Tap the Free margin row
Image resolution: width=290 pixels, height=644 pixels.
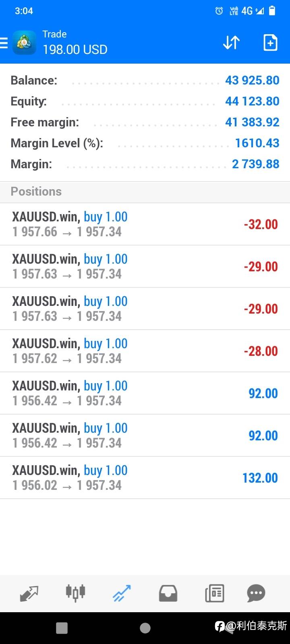pos(145,122)
